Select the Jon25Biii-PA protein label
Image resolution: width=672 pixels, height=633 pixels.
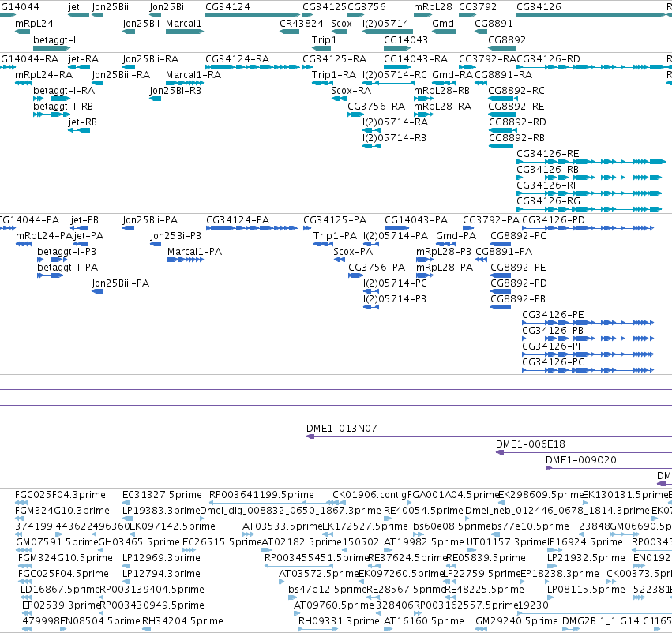pos(121,283)
